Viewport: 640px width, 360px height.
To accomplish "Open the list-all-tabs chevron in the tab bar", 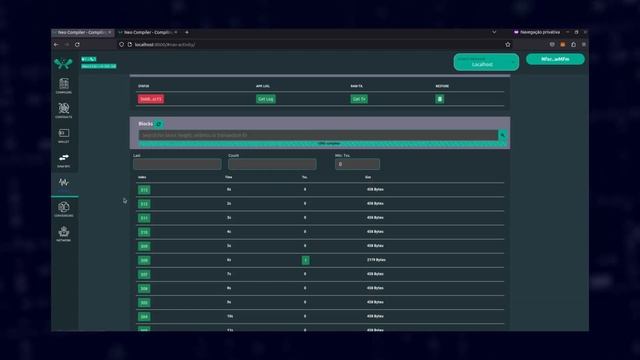I will pos(494,32).
